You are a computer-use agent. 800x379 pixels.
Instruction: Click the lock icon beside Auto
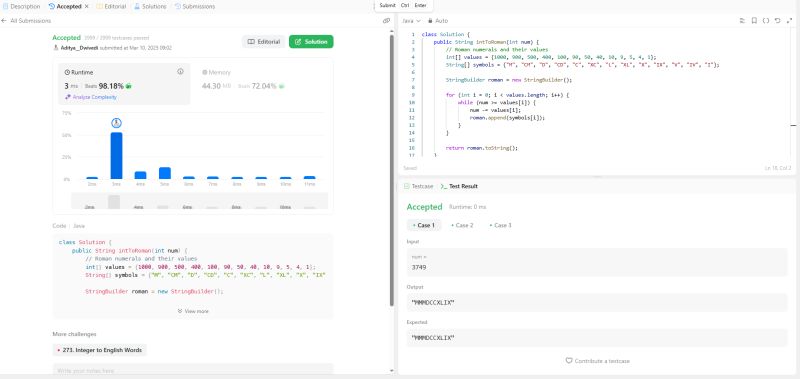coord(430,21)
